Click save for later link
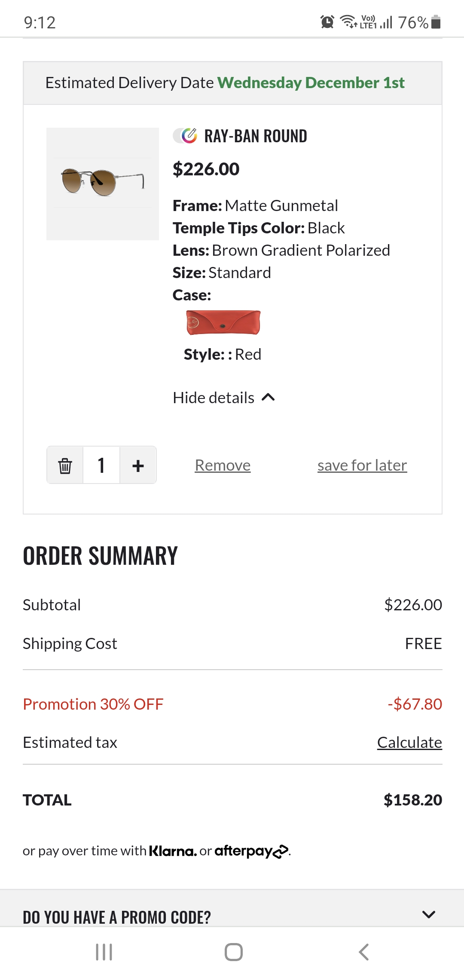464x980 pixels. [362, 465]
